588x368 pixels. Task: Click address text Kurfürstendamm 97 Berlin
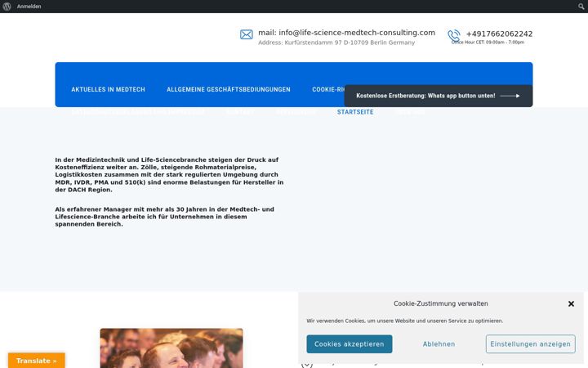(336, 43)
